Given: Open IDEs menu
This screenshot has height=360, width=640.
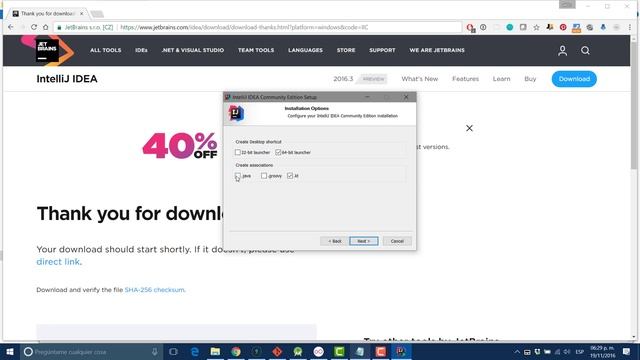Looking at the screenshot, I should [141, 50].
